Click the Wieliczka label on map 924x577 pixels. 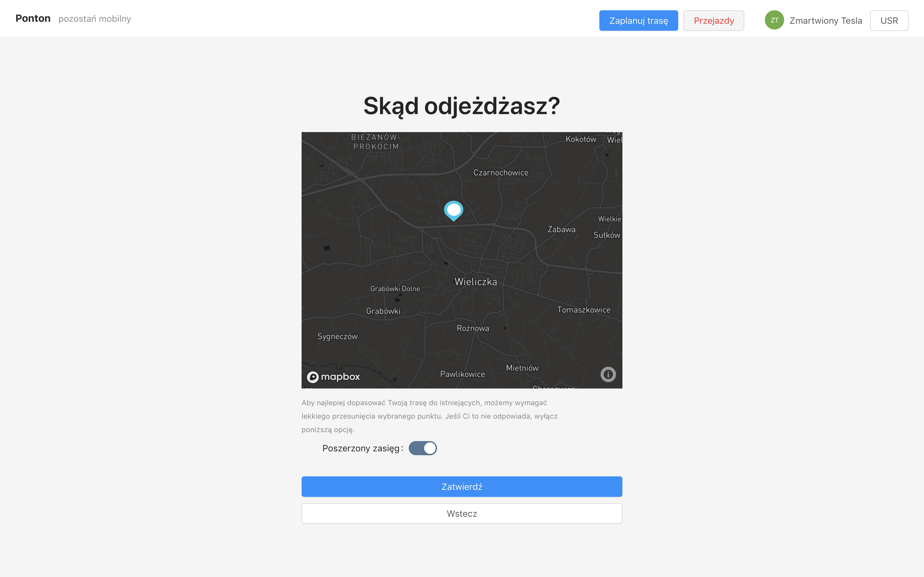click(x=476, y=282)
